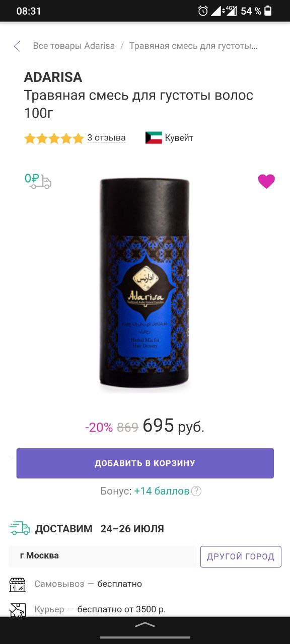
Task: Tap the bonus question mark icon
Action: click(196, 491)
